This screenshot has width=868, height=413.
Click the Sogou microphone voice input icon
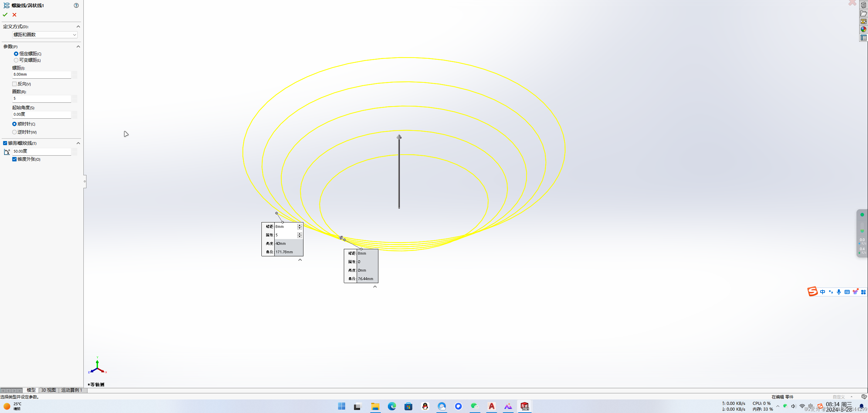pos(839,292)
